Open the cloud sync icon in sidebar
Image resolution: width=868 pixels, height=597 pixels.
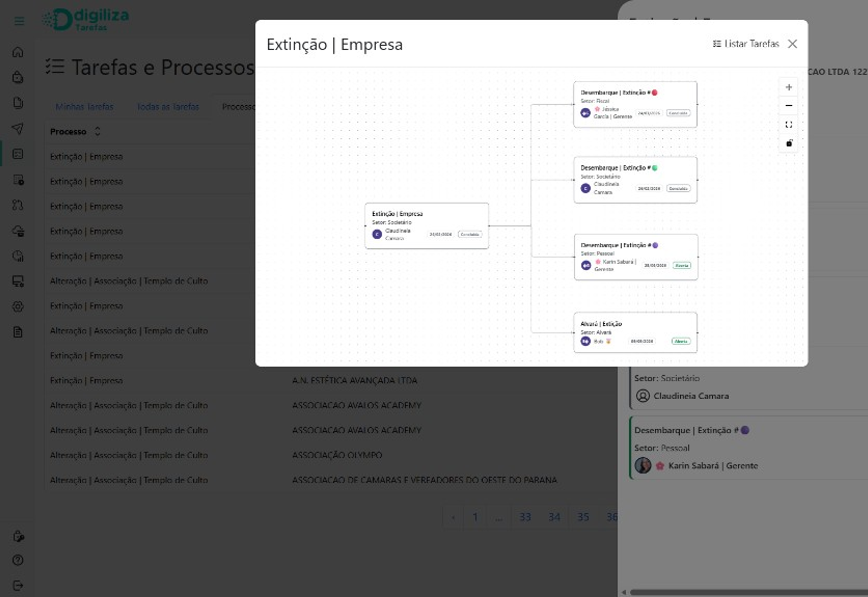18,231
